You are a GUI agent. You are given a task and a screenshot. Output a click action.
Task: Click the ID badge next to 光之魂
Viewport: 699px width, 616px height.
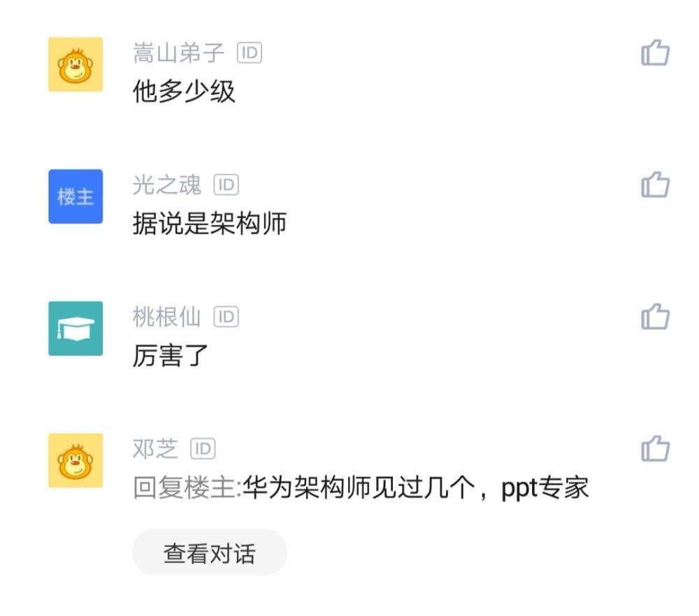pos(226,185)
